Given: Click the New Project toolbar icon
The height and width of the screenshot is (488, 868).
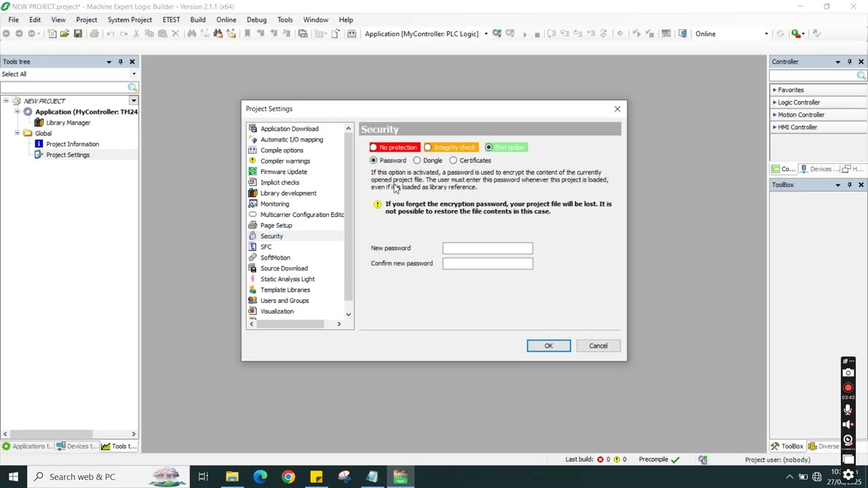Looking at the screenshot, I should [52, 34].
